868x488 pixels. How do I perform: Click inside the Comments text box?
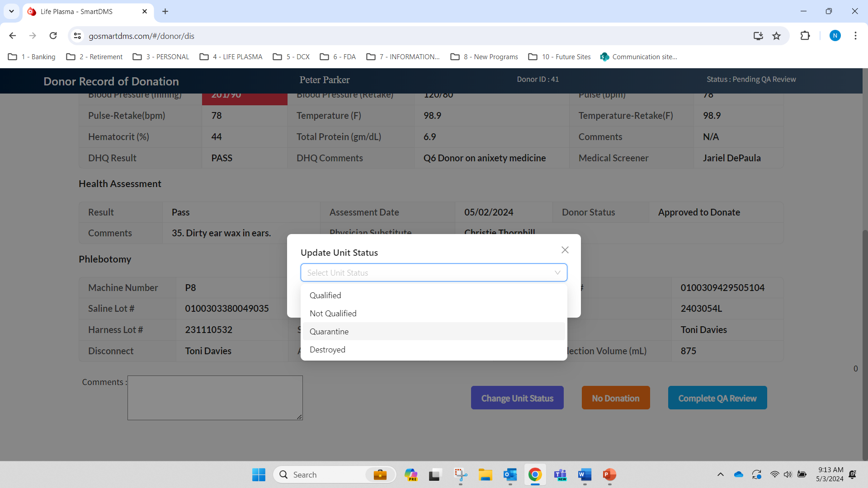[x=215, y=398]
